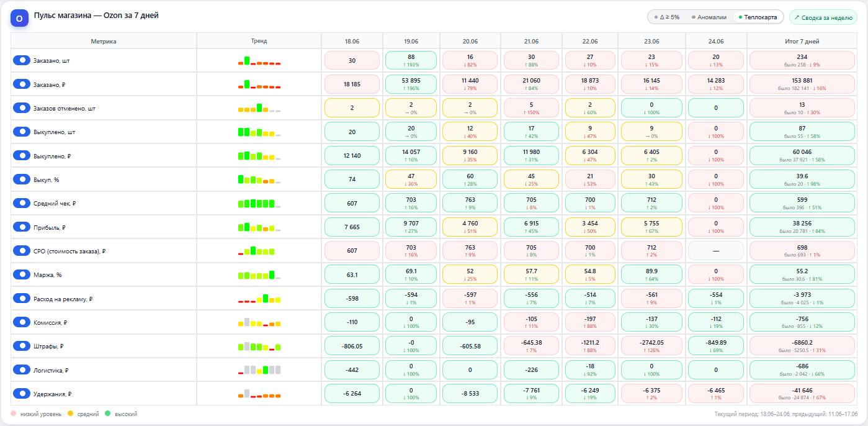Image resolution: width=868 pixels, height=426 pixels.
Task: Hide the Средний чек, ₽ metric
Action: pyautogui.click(x=22, y=203)
